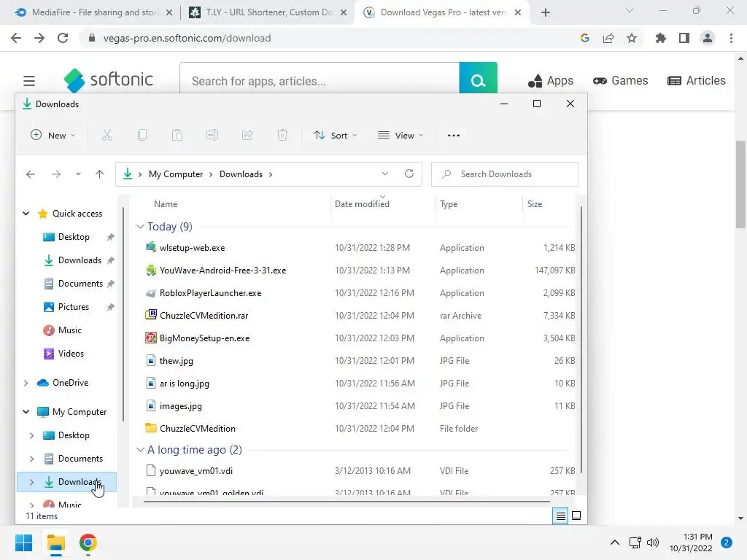Click the Rename icon in Explorer toolbar
This screenshot has width=747, height=560.
coord(212,135)
